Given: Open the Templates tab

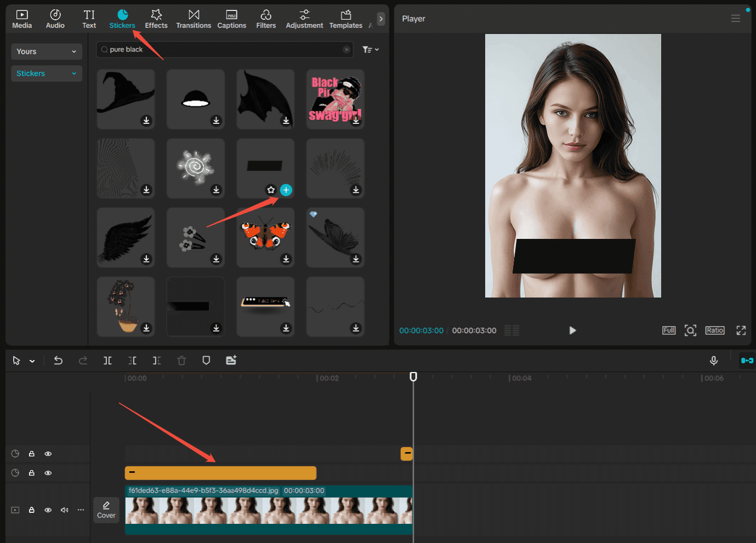Looking at the screenshot, I should tap(346, 19).
